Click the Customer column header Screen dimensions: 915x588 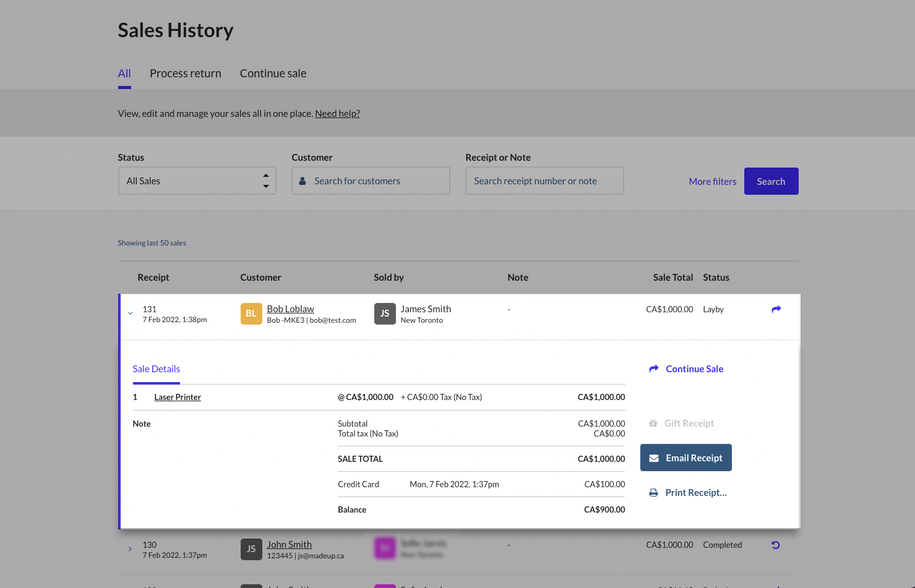click(260, 278)
